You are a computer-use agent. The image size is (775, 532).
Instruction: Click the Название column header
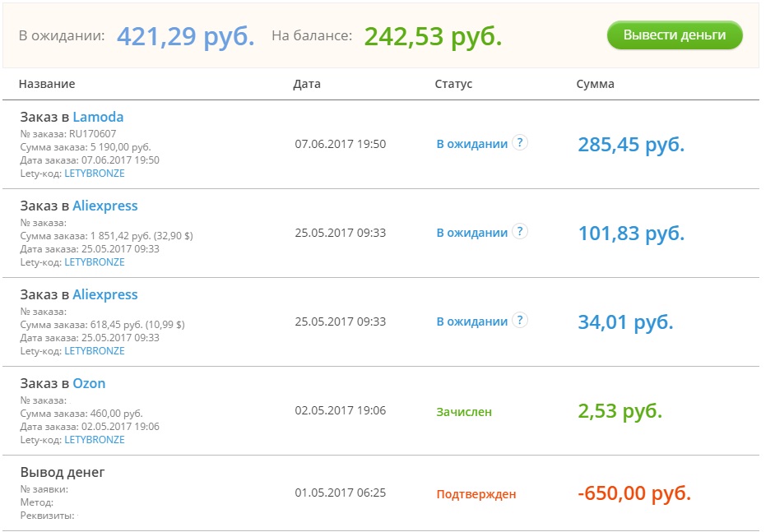pos(47,84)
